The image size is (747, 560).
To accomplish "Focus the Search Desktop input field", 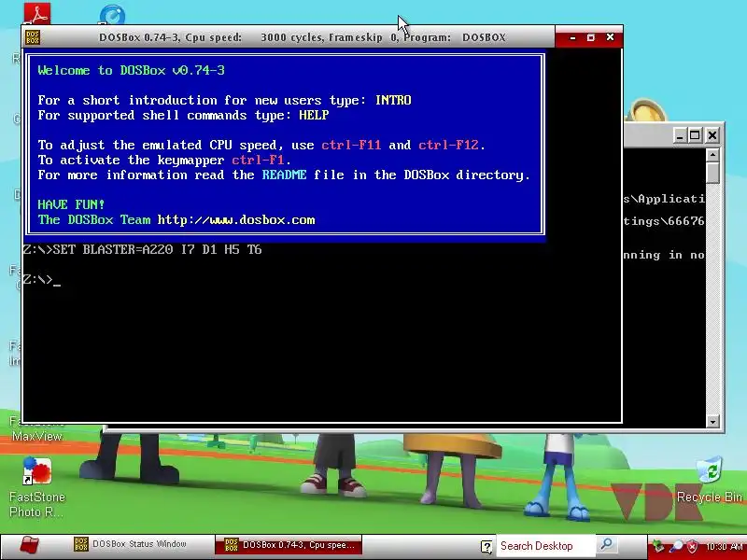I will point(545,546).
